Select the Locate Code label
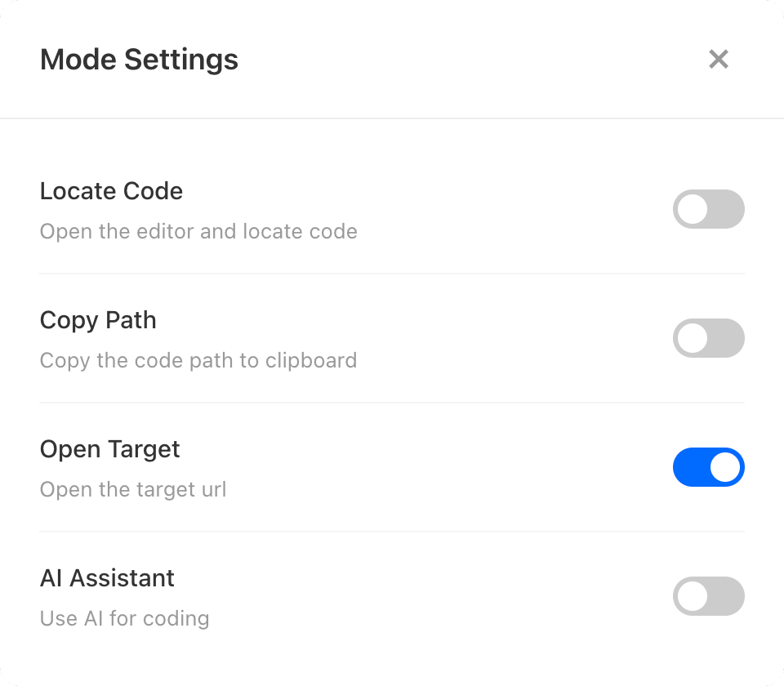This screenshot has width=784, height=686. click(x=111, y=191)
